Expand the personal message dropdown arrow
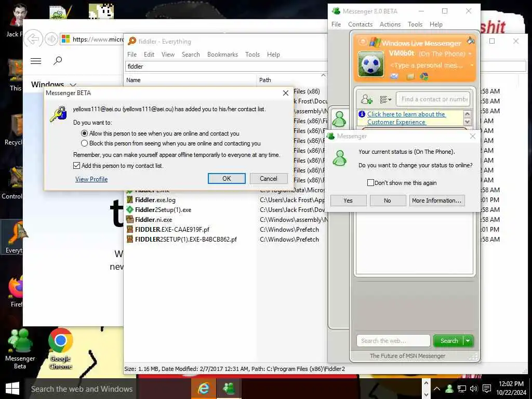The height and width of the screenshot is (399, 532). pyautogui.click(x=472, y=65)
